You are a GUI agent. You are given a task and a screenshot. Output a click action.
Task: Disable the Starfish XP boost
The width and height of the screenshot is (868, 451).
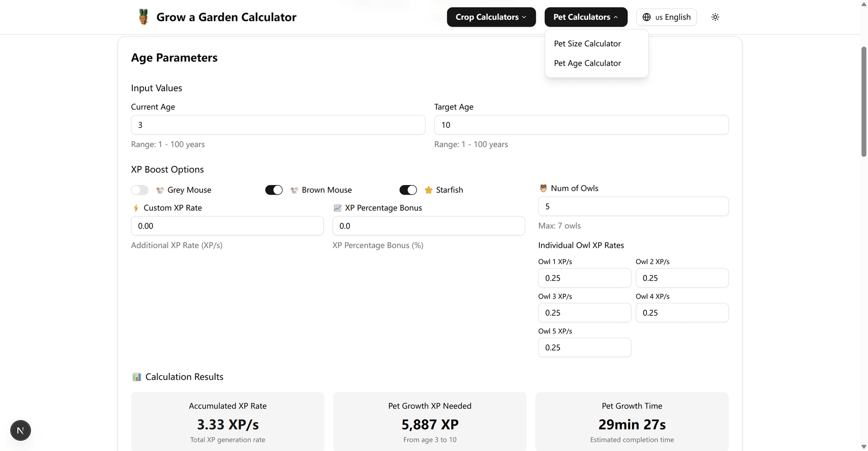coord(408,190)
